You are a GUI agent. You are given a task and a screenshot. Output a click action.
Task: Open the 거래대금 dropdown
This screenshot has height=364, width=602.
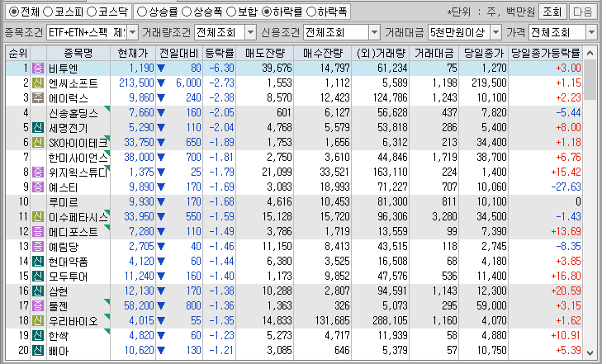pyautogui.click(x=495, y=32)
